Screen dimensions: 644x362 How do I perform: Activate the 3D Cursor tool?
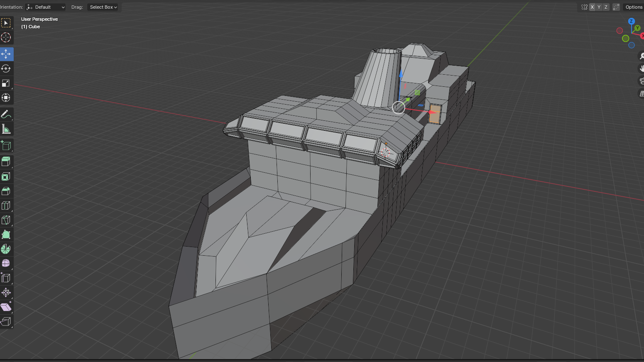6,37
